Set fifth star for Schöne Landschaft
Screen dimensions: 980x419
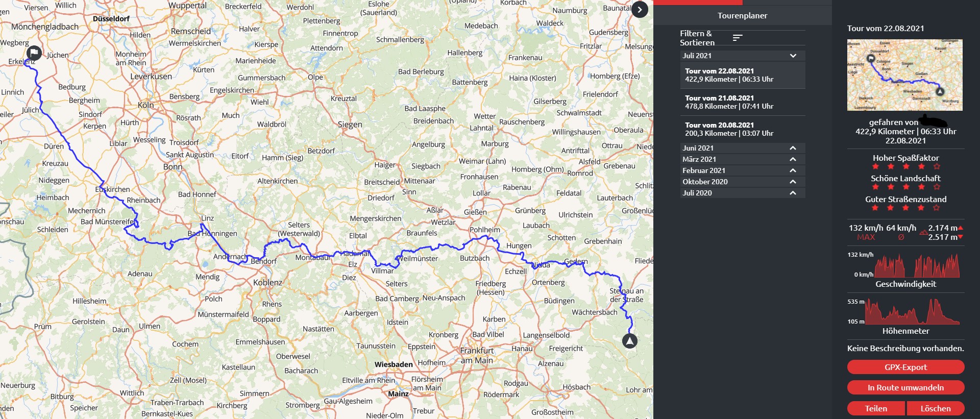point(937,187)
